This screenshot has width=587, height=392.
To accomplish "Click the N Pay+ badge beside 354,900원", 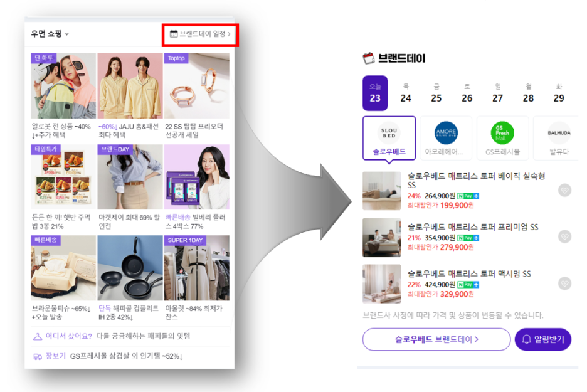I will [468, 238].
